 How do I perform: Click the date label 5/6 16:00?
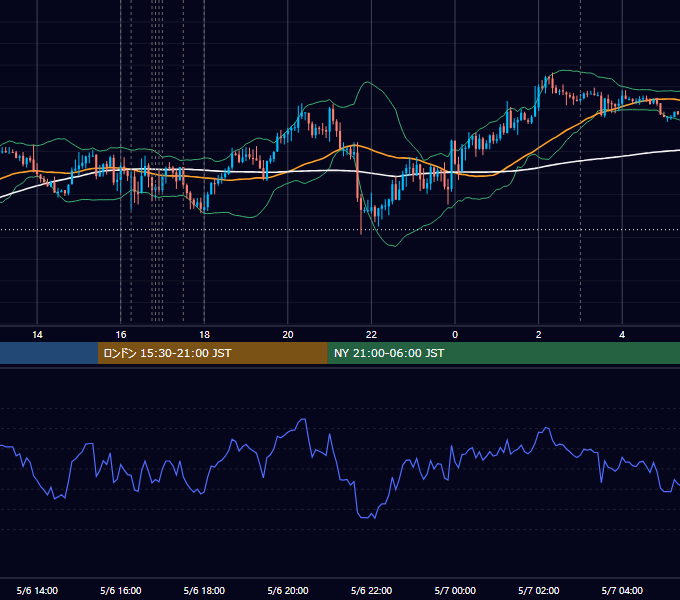pos(121,590)
